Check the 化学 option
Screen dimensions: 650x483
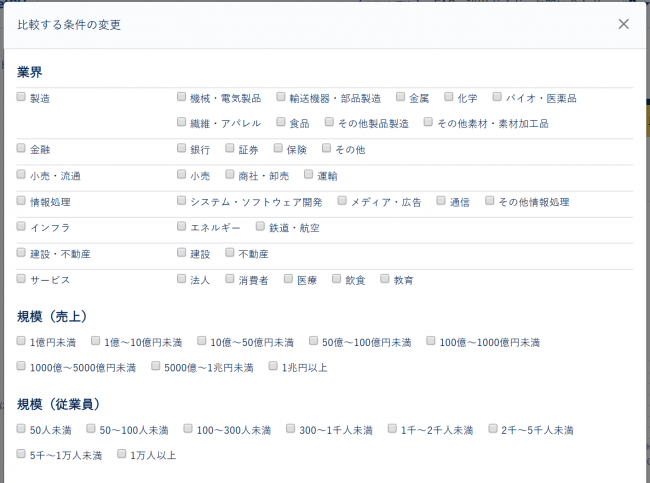point(449,97)
